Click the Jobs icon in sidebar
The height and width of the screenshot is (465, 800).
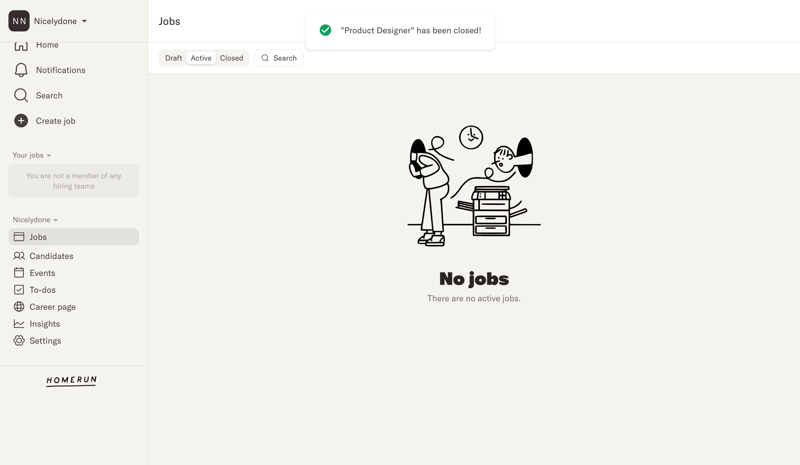(x=19, y=237)
